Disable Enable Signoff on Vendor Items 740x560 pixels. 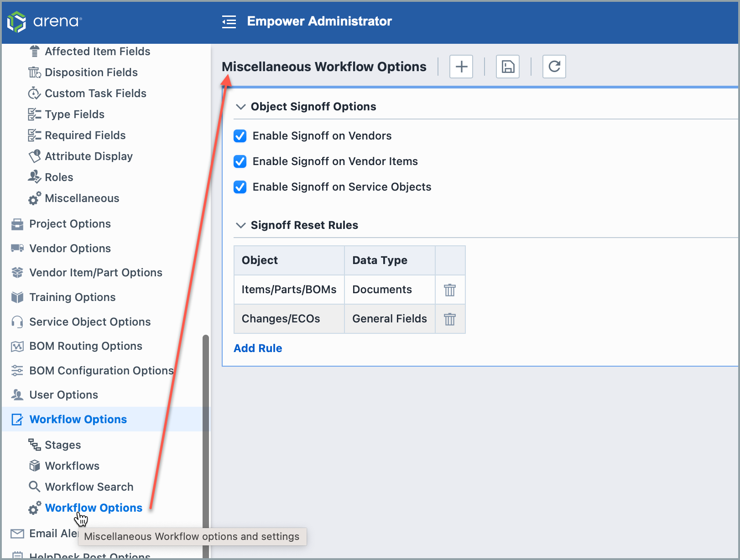click(x=240, y=161)
